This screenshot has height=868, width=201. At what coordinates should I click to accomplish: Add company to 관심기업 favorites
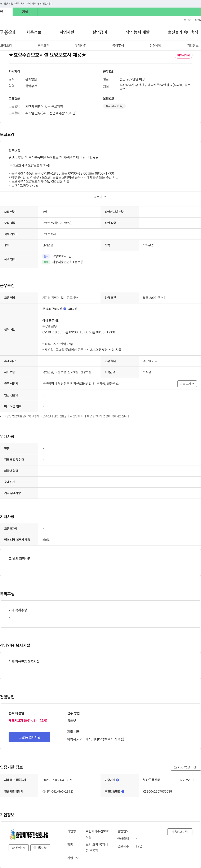click(x=18, y=848)
